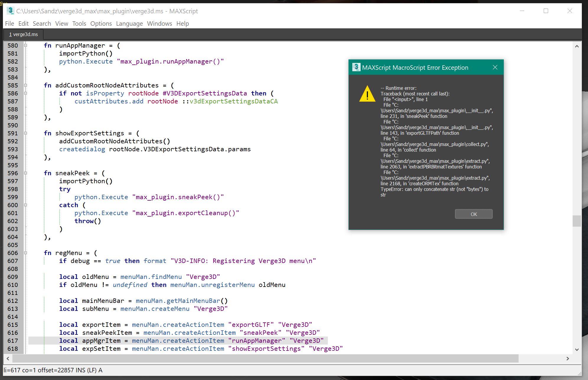Click horizontal scrollbar left arrow
The height and width of the screenshot is (380, 588).
pos(8,358)
